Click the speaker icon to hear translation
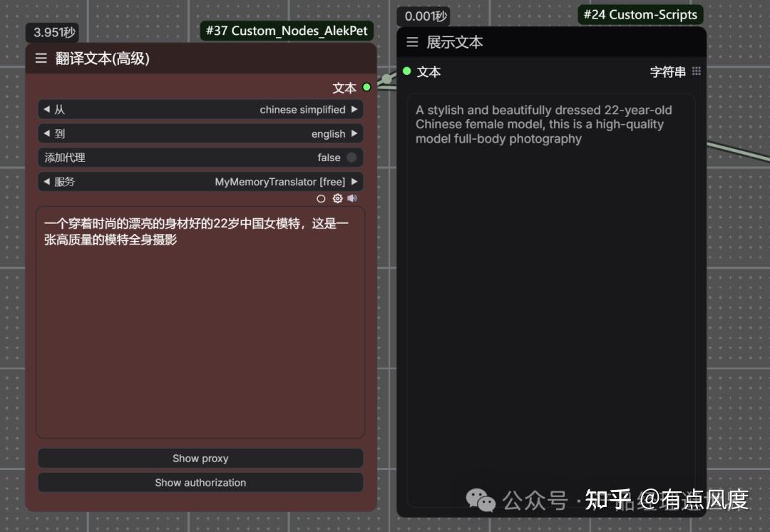Screen dimensions: 770x532 (x=351, y=198)
